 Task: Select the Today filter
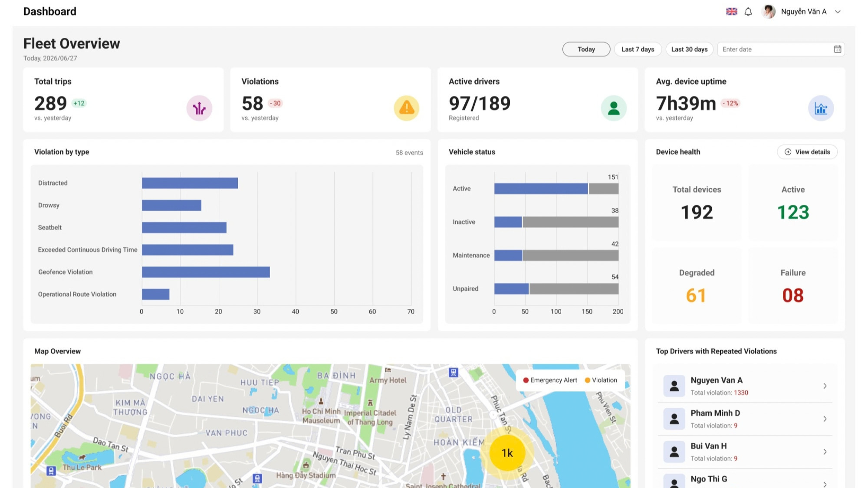click(586, 49)
